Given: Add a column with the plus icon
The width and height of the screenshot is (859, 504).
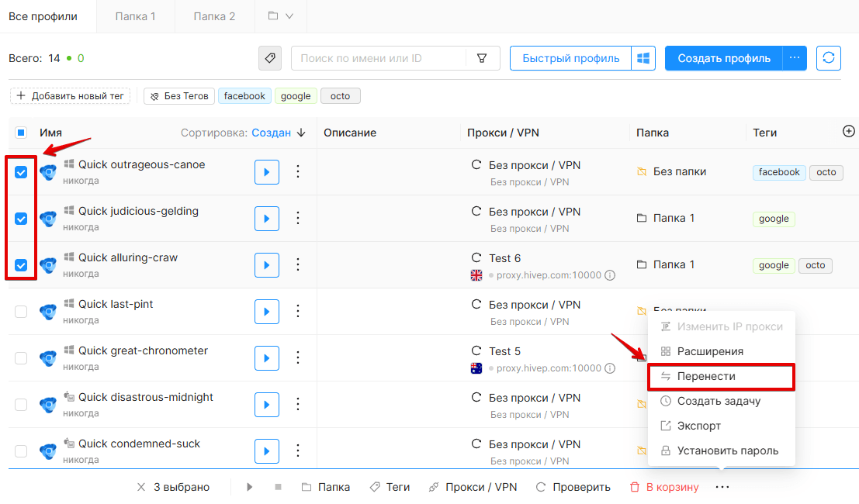Looking at the screenshot, I should [x=848, y=131].
